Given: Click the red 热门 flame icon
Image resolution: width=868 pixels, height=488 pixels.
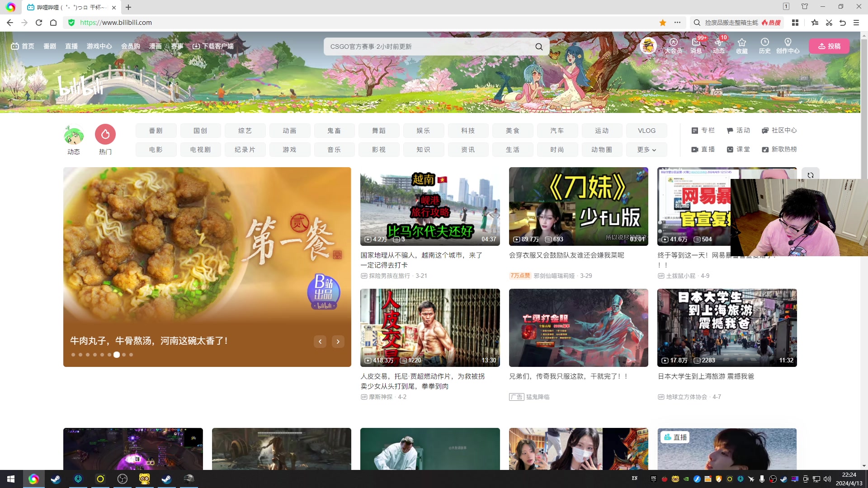Looking at the screenshot, I should [x=105, y=134].
